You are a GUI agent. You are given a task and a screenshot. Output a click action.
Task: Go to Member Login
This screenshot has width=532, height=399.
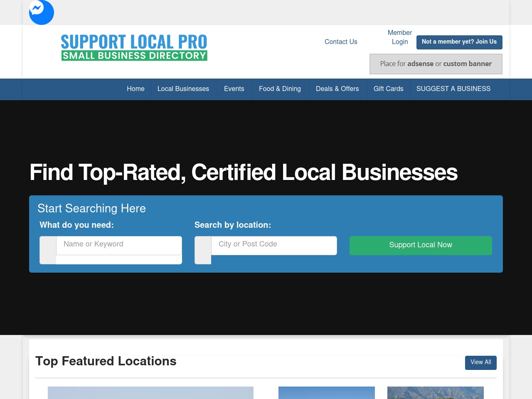coord(400,37)
